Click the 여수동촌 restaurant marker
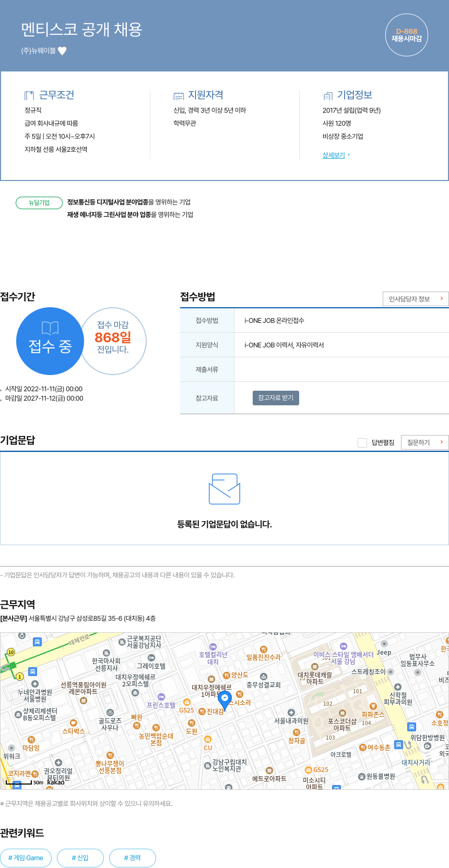Image resolution: width=449 pixels, height=868 pixels. (x=363, y=748)
